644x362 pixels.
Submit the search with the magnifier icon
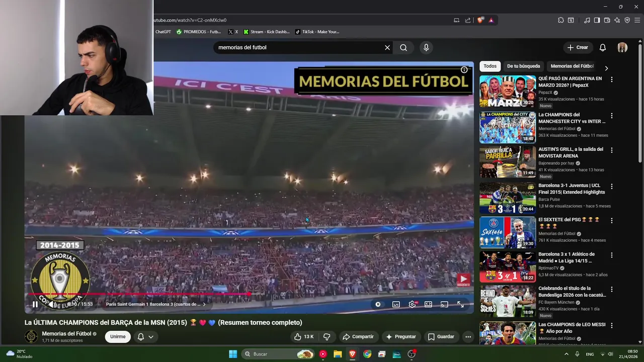click(x=404, y=47)
